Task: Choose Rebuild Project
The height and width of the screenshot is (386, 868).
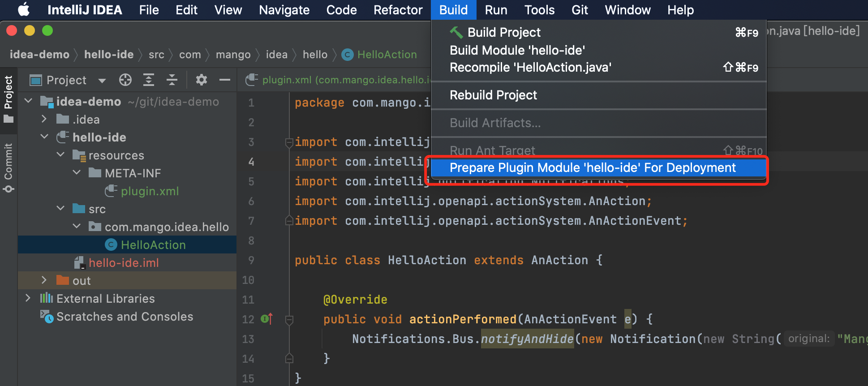Action: 599,95
